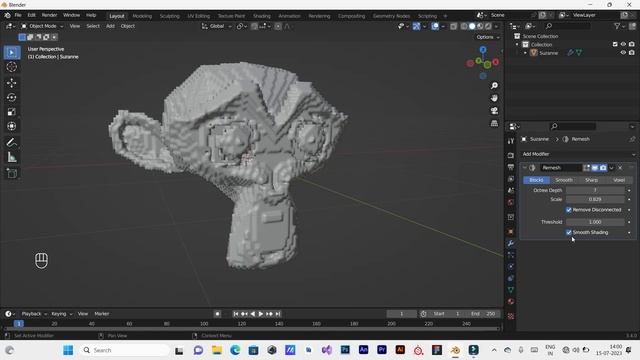Select the Measure tool

11,157
